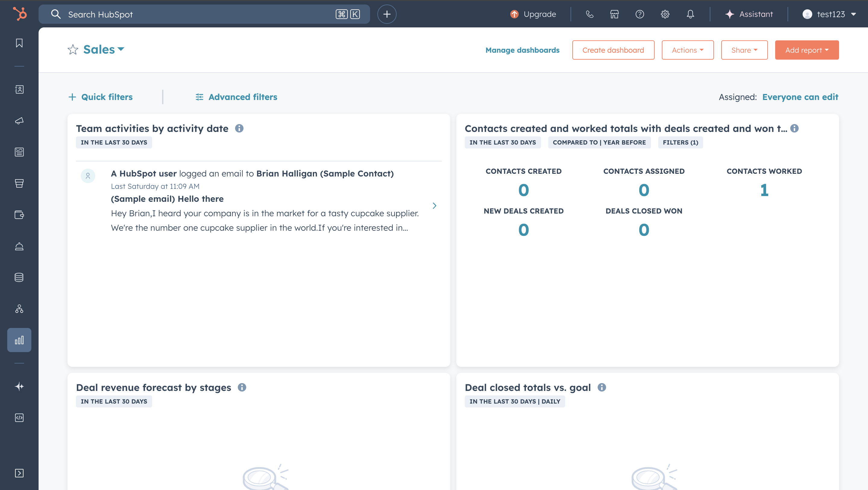Viewport: 868px width, 490px height.
Task: Open the Commerce wallet icon
Action: 19,214
